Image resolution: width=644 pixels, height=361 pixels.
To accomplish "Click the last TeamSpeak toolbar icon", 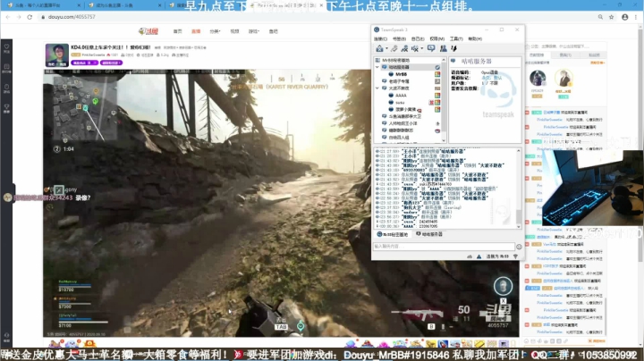I will click(x=453, y=48).
